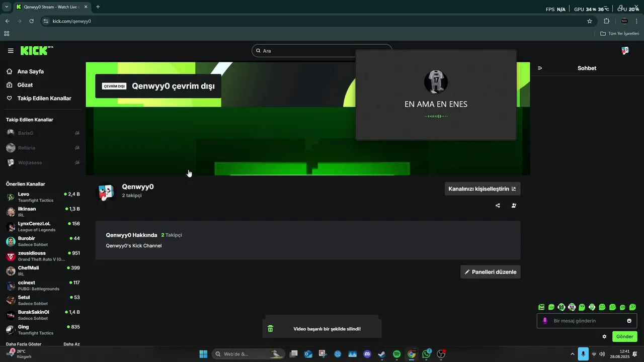Open a new browser tab
The height and width of the screenshot is (362, 644).
point(98,7)
